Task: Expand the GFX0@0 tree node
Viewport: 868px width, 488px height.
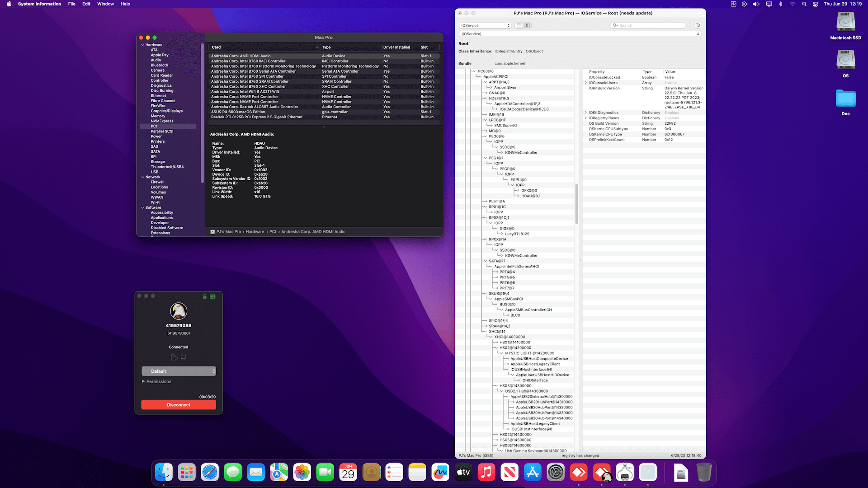Action: (x=518, y=191)
